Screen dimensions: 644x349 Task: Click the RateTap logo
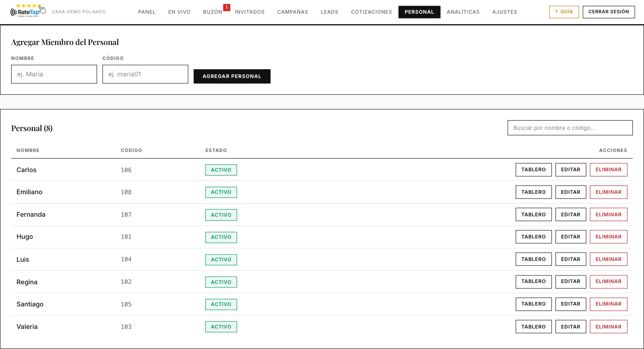point(28,10)
